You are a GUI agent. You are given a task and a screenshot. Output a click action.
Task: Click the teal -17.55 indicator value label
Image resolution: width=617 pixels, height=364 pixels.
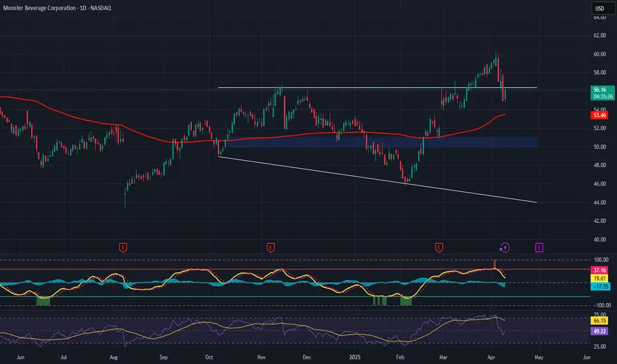pyautogui.click(x=600, y=287)
